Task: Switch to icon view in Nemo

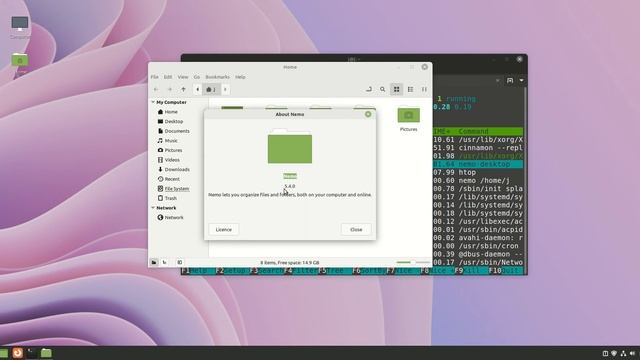Action: click(396, 89)
